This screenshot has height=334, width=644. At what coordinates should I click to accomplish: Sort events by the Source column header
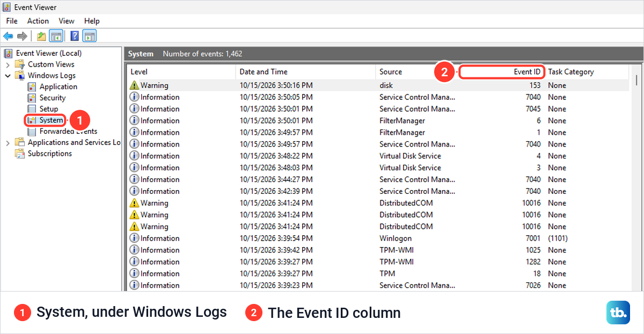417,72
